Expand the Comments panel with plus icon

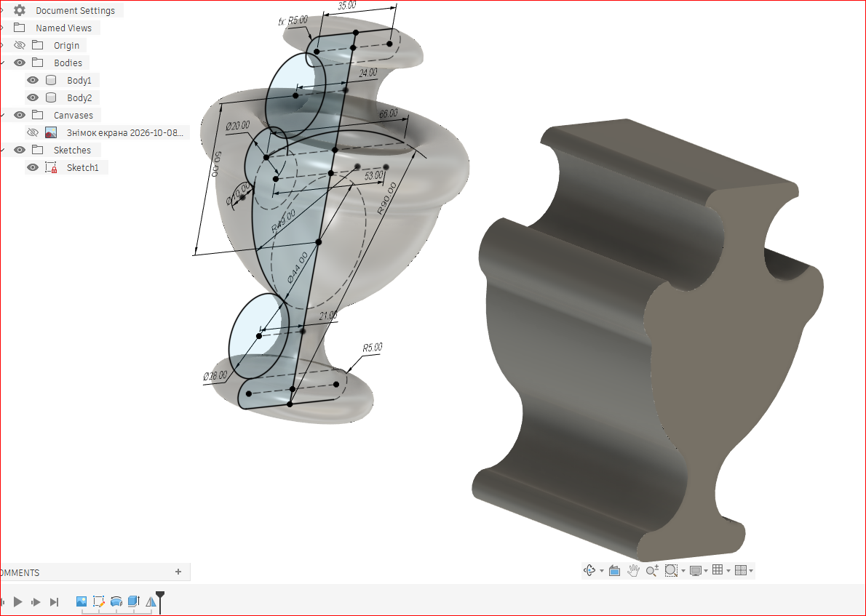pyautogui.click(x=178, y=572)
